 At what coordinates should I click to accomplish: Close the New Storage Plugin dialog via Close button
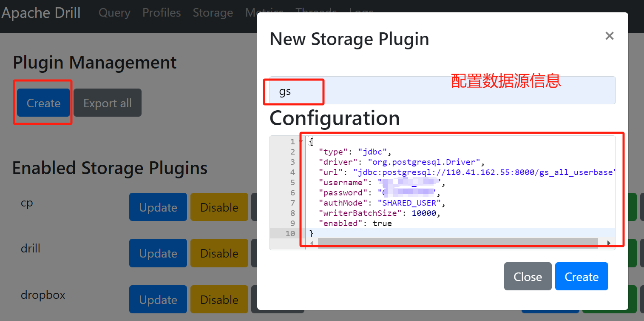pos(528,276)
